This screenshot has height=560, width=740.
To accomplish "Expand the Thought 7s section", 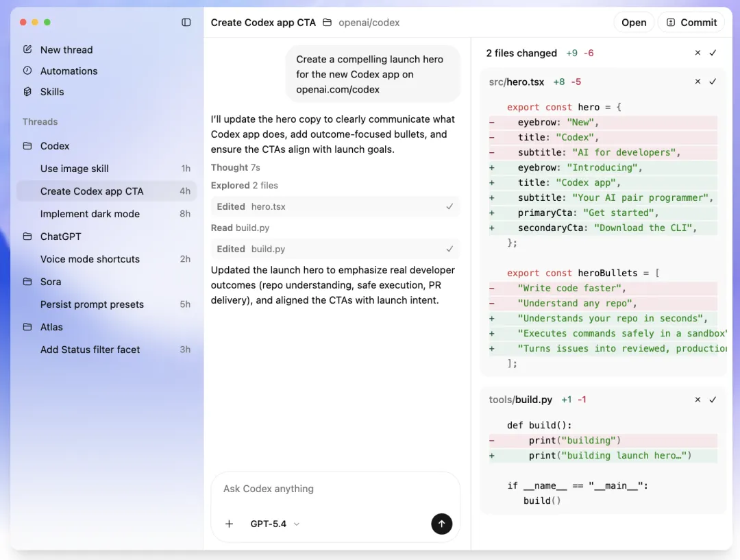I will point(235,168).
